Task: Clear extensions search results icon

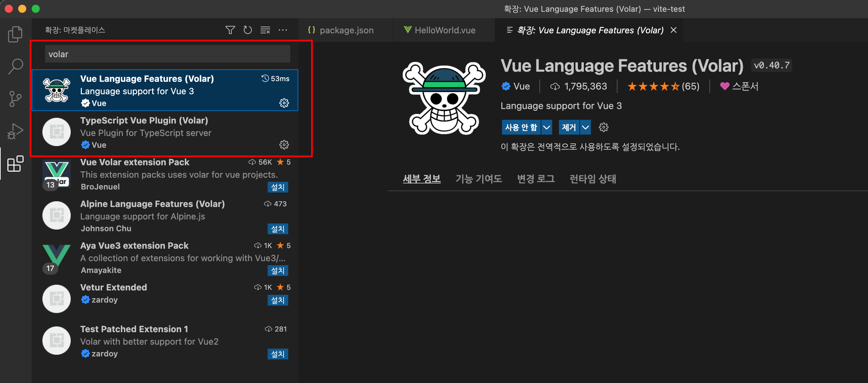Action: [x=265, y=30]
